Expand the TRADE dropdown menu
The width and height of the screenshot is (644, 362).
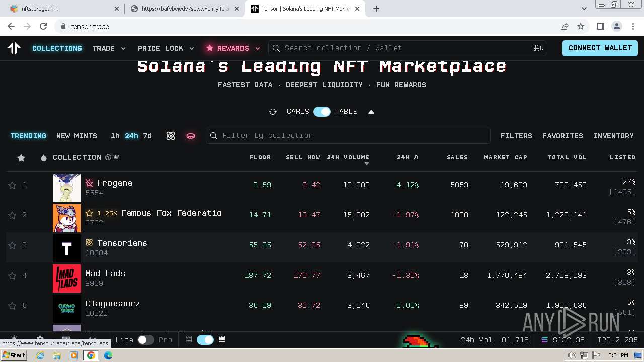pos(109,48)
